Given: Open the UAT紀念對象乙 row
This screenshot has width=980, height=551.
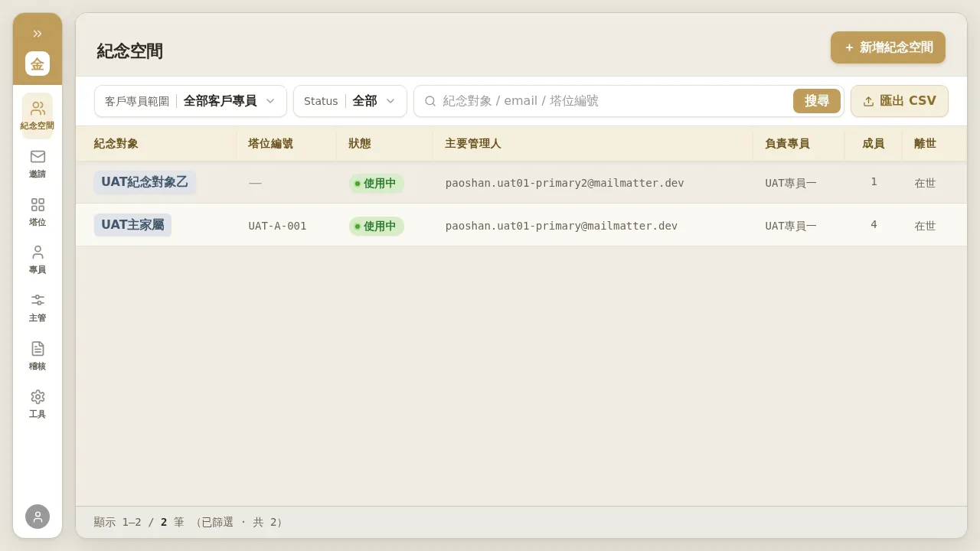Looking at the screenshot, I should pos(521,182).
